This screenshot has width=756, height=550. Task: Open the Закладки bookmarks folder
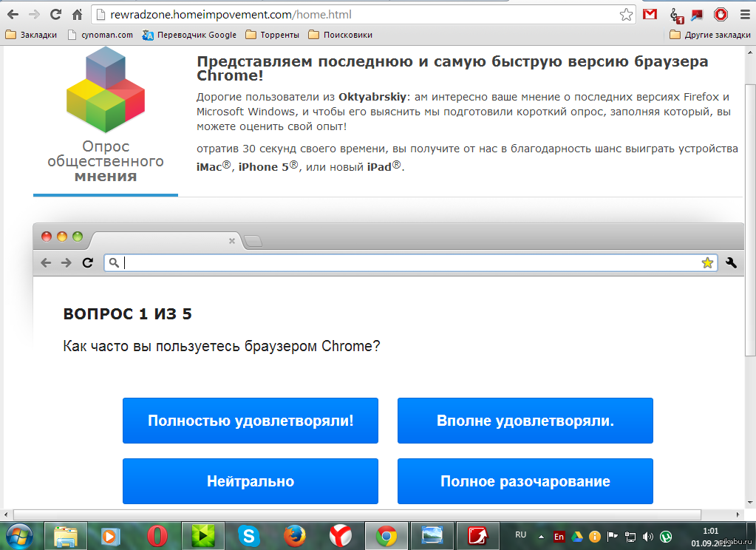click(31, 35)
